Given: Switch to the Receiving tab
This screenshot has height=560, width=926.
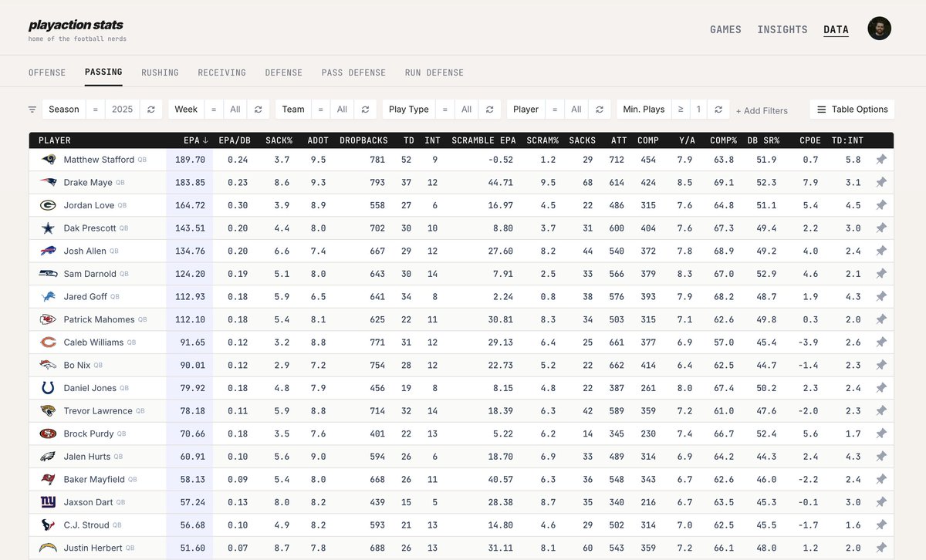Looking at the screenshot, I should coord(221,73).
